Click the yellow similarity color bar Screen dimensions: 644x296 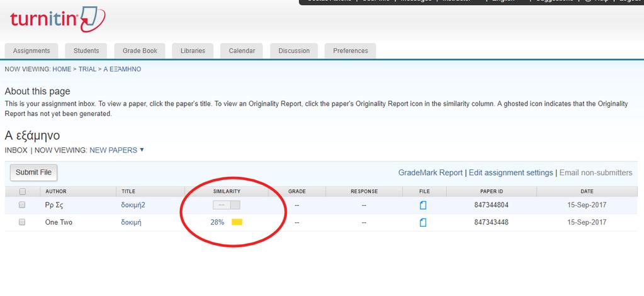[x=237, y=222]
